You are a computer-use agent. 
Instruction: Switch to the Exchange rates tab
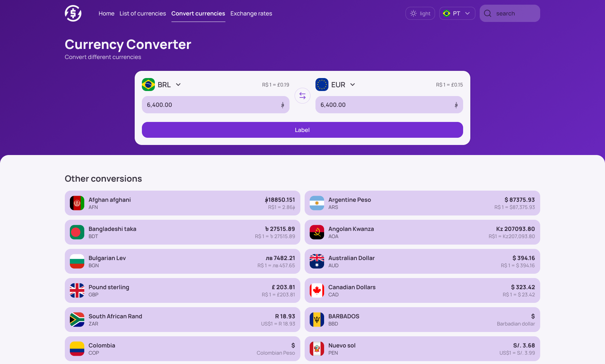[251, 13]
